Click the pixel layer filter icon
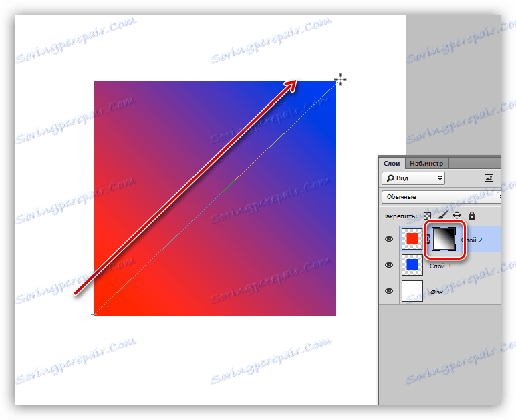The height and width of the screenshot is (420, 516). coord(489,178)
